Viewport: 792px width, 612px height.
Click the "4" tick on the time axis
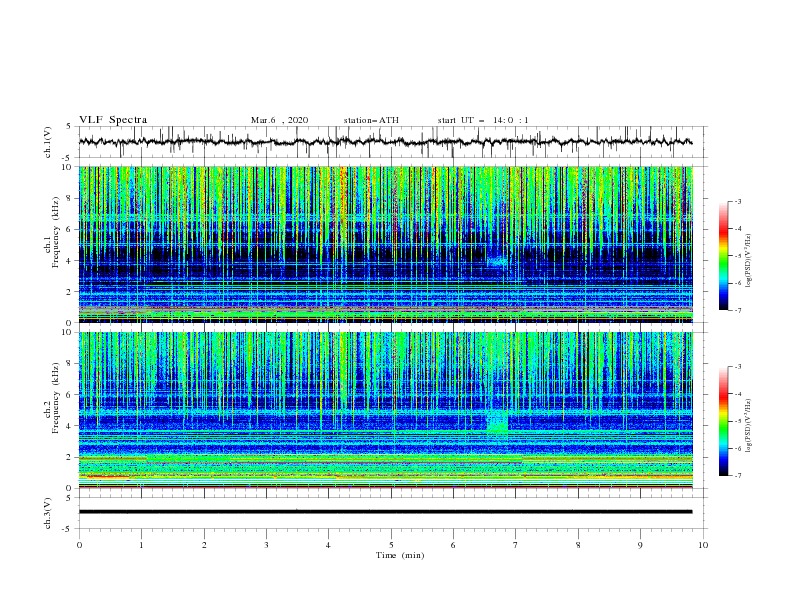[x=328, y=545]
